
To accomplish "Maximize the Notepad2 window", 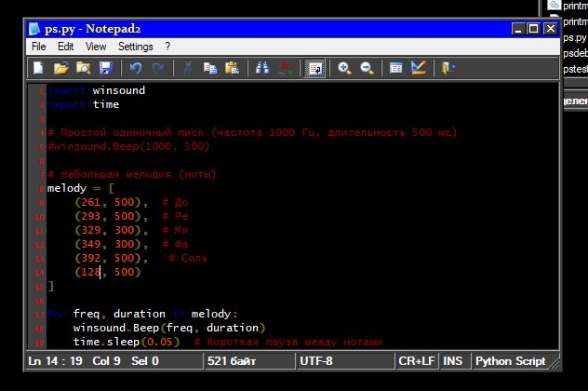I will pos(534,29).
